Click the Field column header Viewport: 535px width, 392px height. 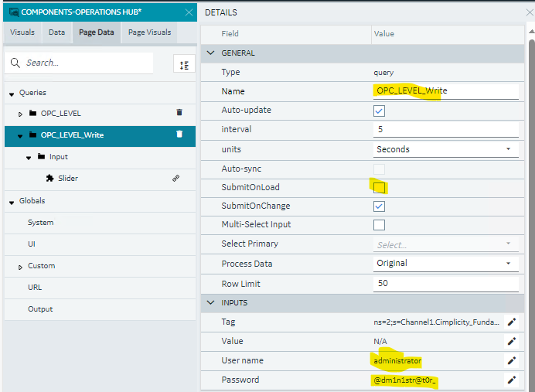pyautogui.click(x=230, y=34)
